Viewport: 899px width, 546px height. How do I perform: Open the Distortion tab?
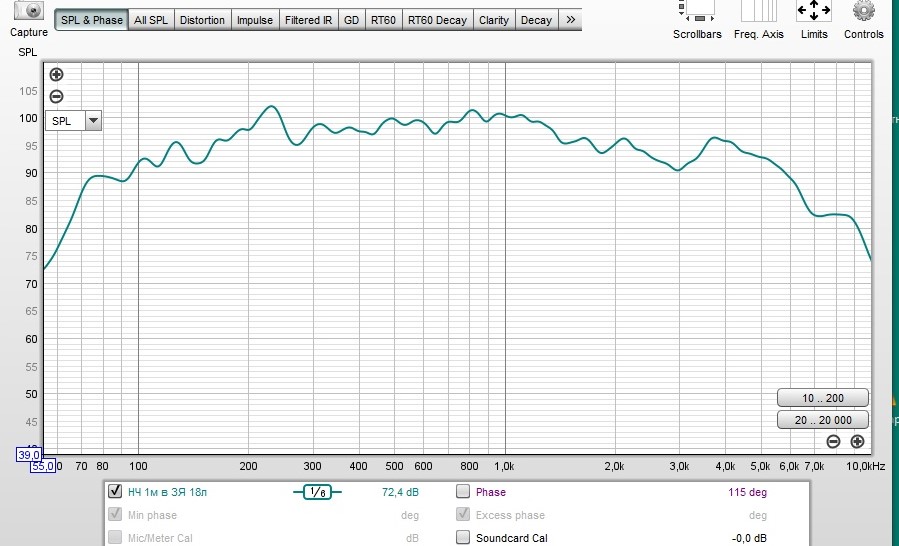point(202,20)
